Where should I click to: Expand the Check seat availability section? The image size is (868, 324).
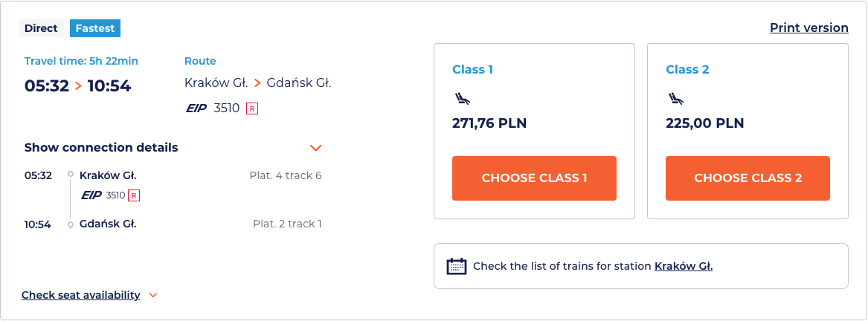coord(80,295)
